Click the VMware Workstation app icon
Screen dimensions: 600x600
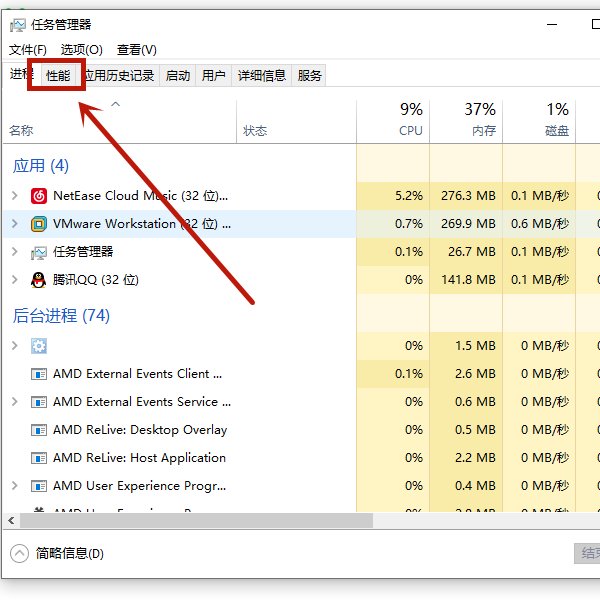click(x=39, y=224)
